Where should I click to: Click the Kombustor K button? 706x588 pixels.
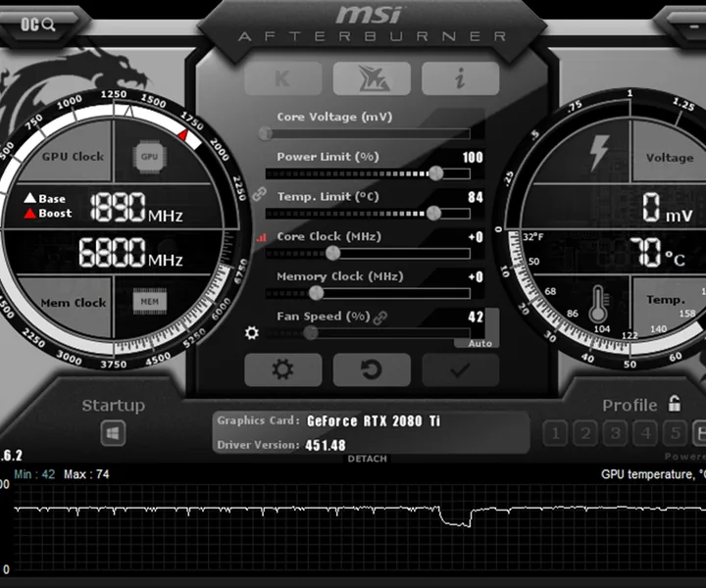click(x=283, y=78)
